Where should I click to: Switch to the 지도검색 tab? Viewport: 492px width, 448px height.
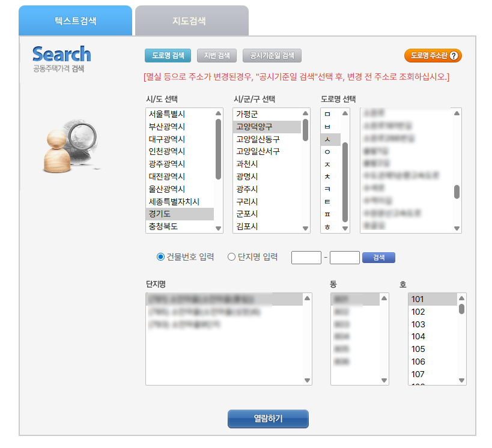(x=189, y=21)
